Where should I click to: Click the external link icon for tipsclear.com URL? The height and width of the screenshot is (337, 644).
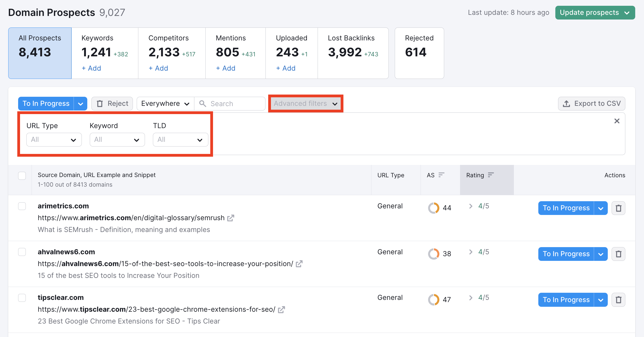click(281, 309)
